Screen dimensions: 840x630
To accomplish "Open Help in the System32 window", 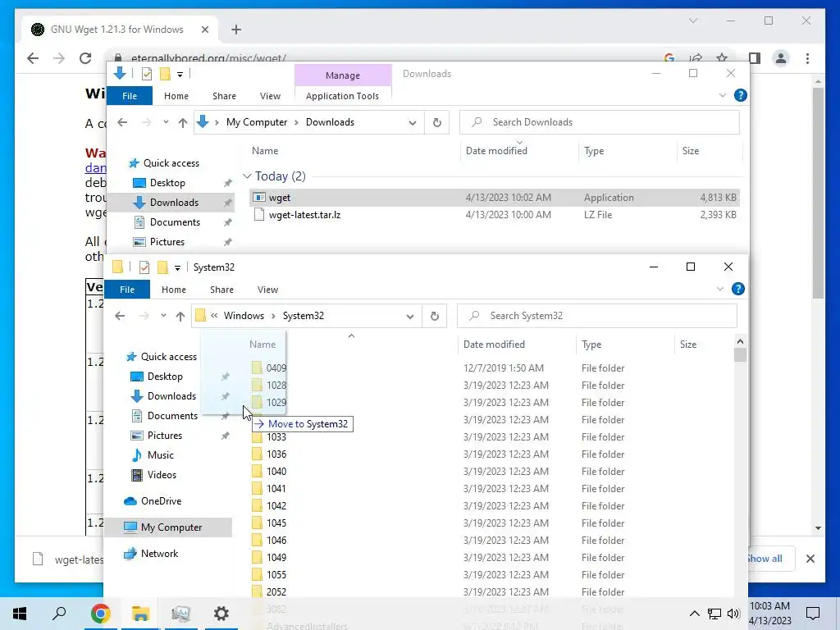I will point(737,289).
